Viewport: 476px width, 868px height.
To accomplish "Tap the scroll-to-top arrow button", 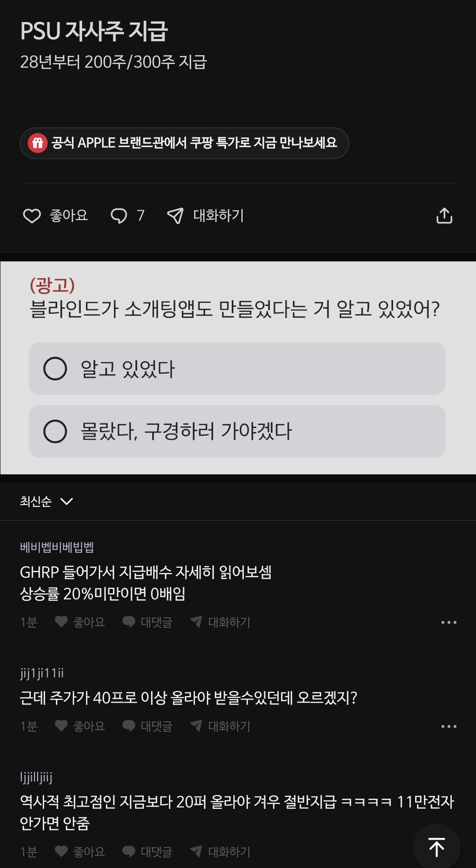I will pos(436,847).
